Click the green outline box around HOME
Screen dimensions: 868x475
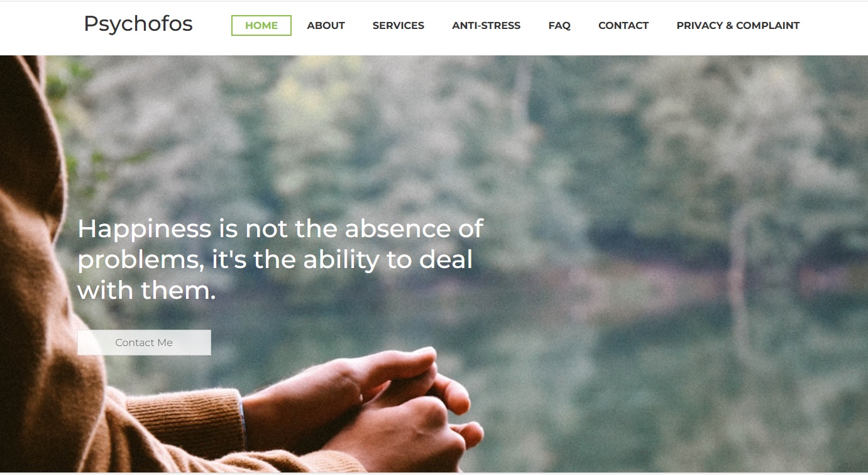click(261, 26)
